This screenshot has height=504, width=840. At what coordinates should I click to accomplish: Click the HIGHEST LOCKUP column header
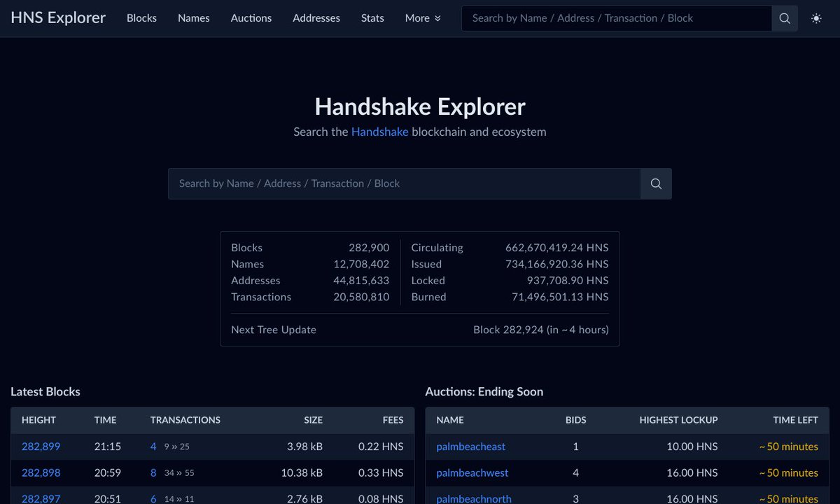pyautogui.click(x=678, y=420)
